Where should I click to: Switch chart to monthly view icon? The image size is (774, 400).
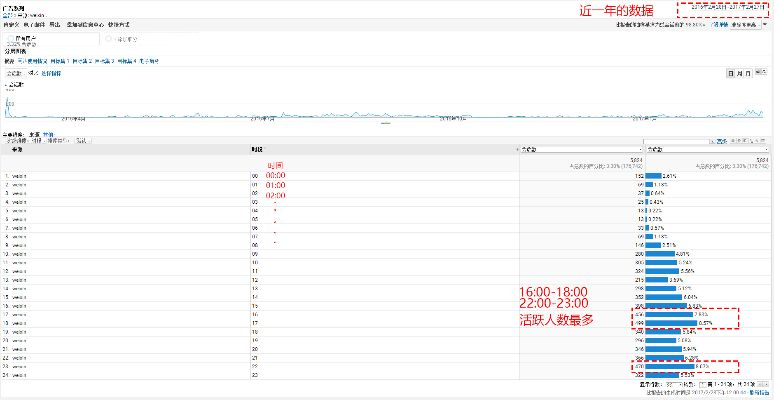point(749,73)
